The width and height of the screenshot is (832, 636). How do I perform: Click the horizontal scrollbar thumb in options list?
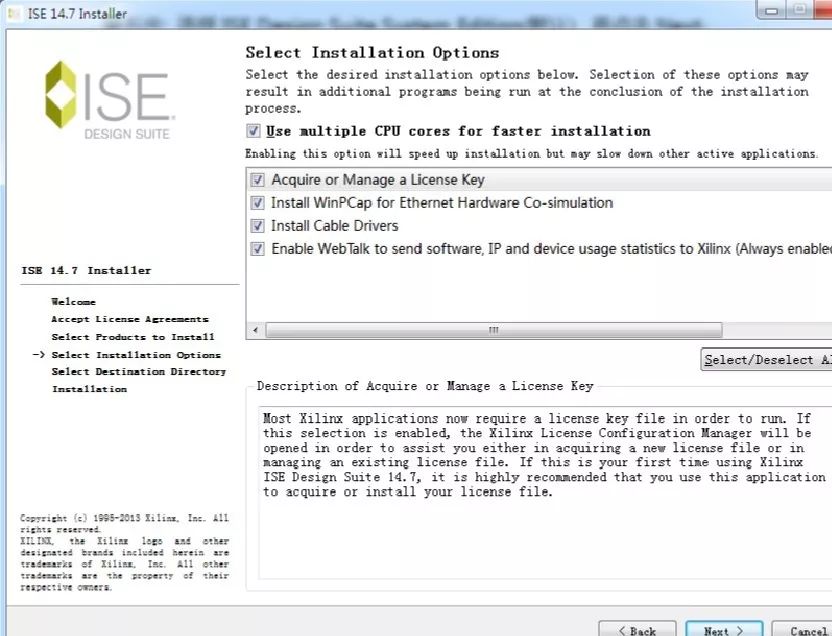(x=493, y=330)
